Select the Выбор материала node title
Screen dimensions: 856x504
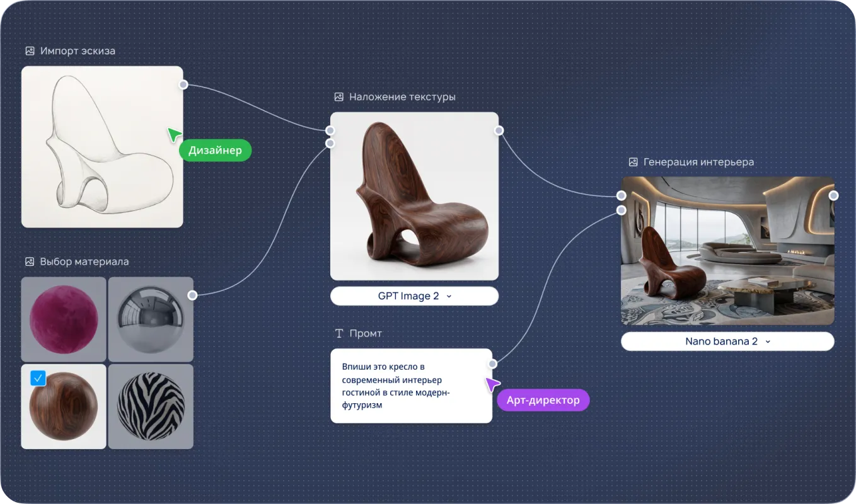point(84,261)
